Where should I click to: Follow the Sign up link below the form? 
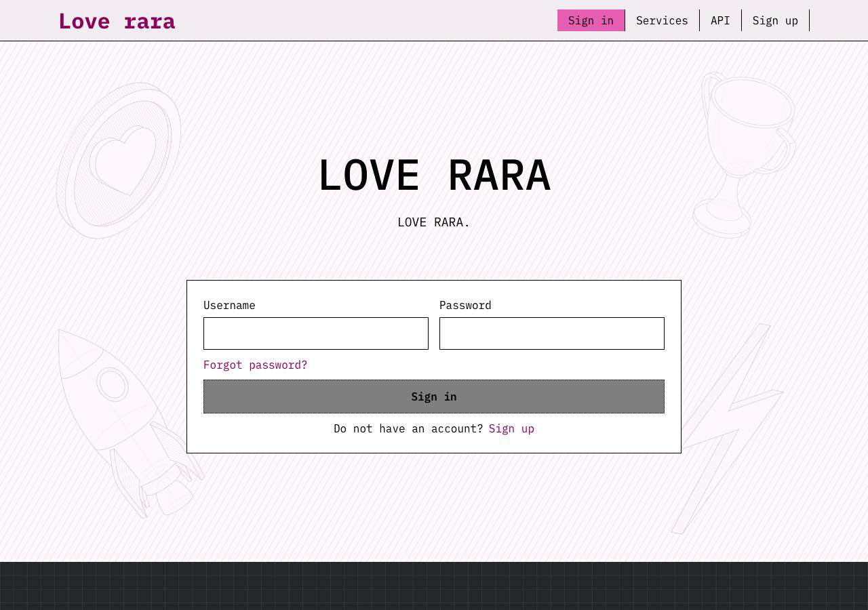[511, 428]
